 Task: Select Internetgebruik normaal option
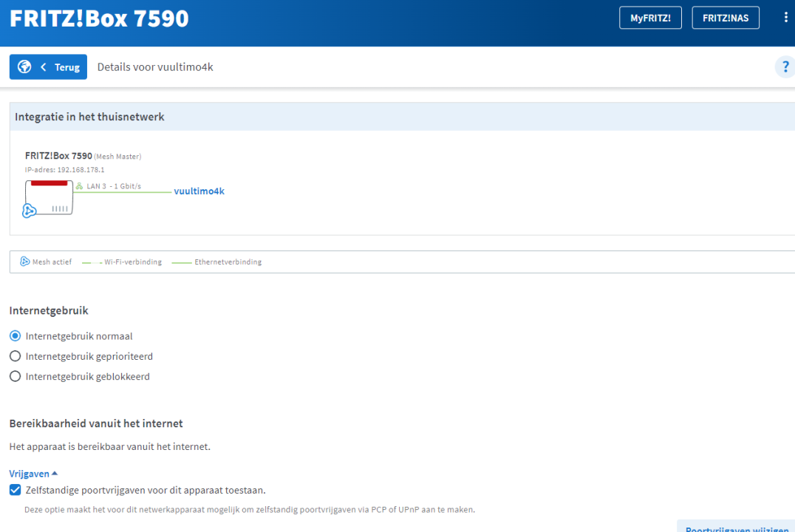pos(16,336)
